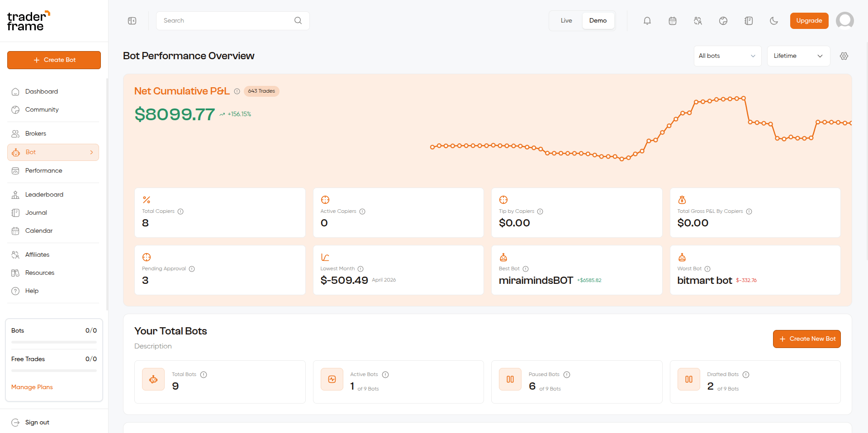Show Paused Bots info icon
868x433 pixels.
[x=567, y=375]
